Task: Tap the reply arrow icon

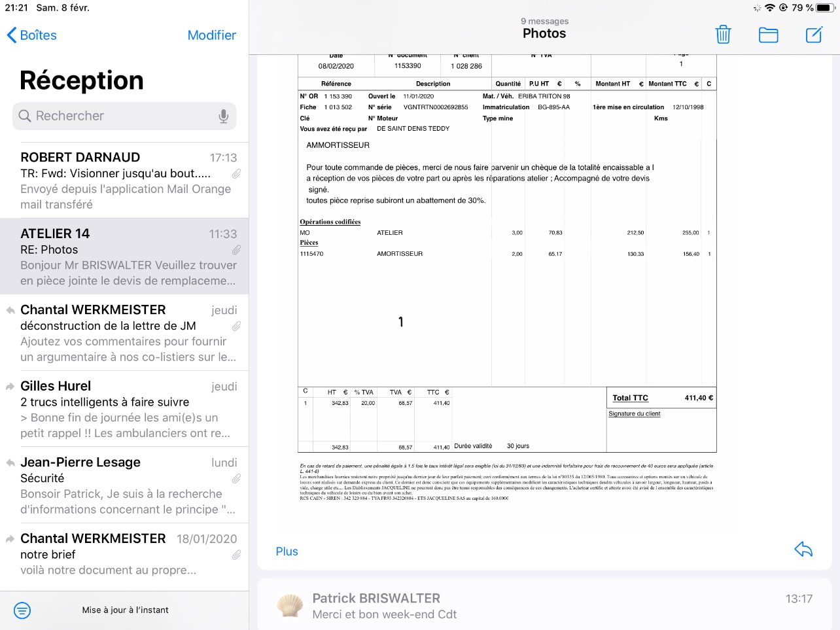Action: coord(803,550)
